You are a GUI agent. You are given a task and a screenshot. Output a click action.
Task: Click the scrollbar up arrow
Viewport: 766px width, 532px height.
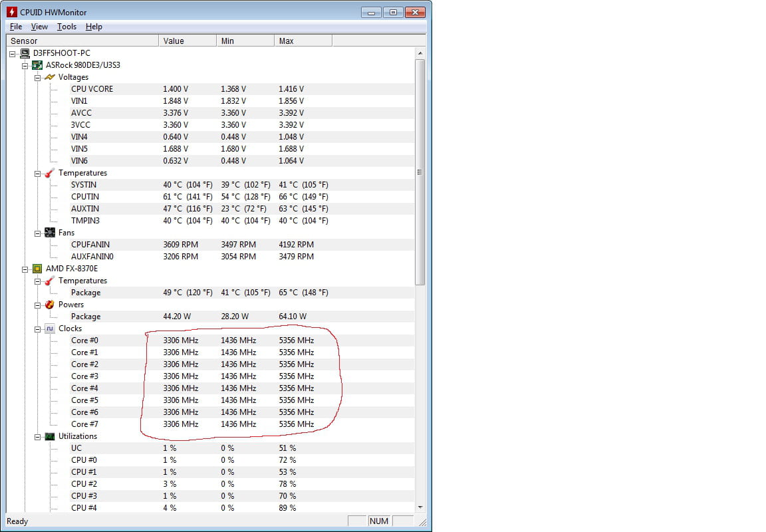tap(420, 53)
